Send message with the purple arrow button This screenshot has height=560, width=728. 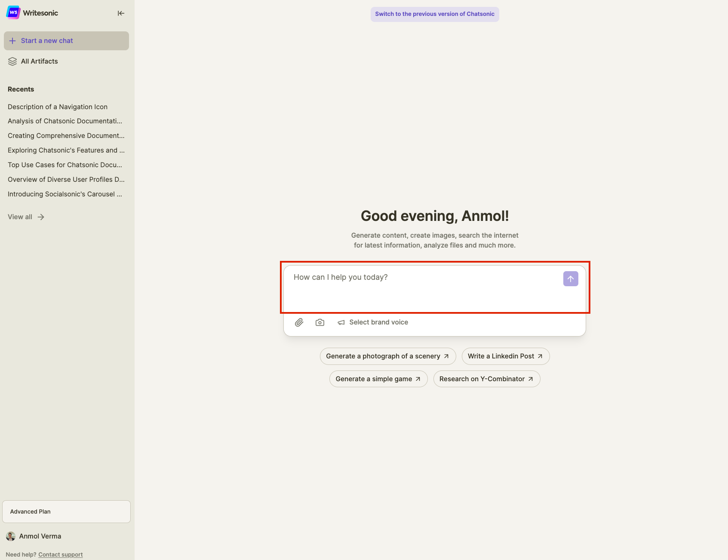tap(571, 278)
